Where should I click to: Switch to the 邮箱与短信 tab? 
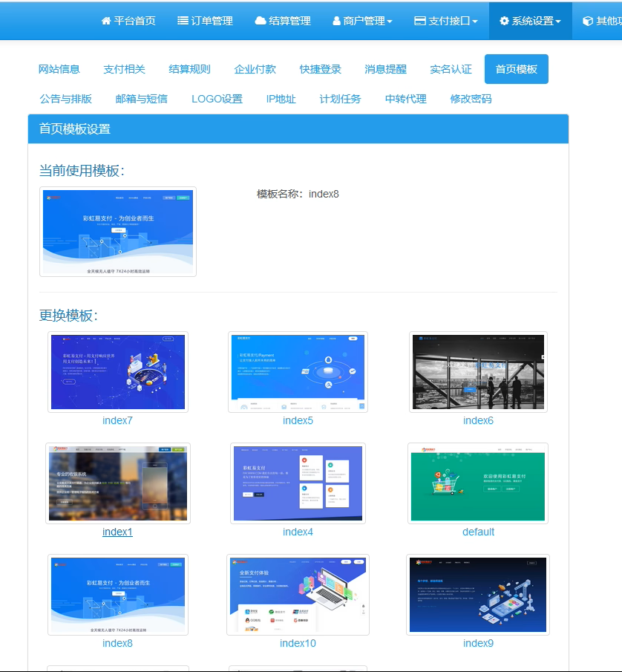click(141, 99)
